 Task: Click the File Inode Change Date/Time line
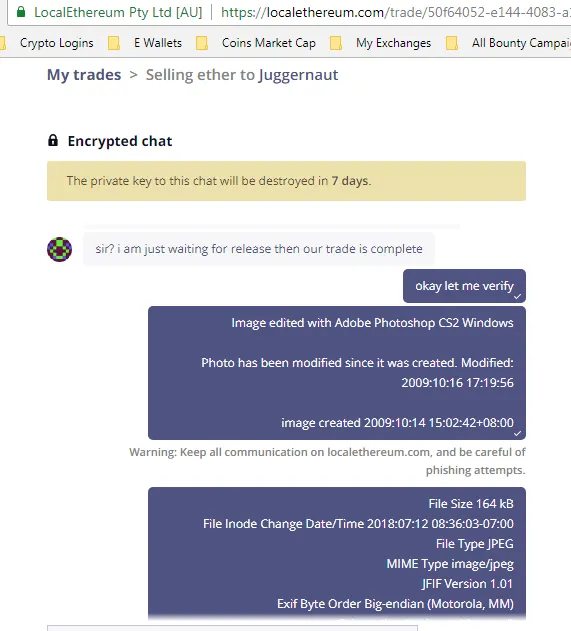358,524
